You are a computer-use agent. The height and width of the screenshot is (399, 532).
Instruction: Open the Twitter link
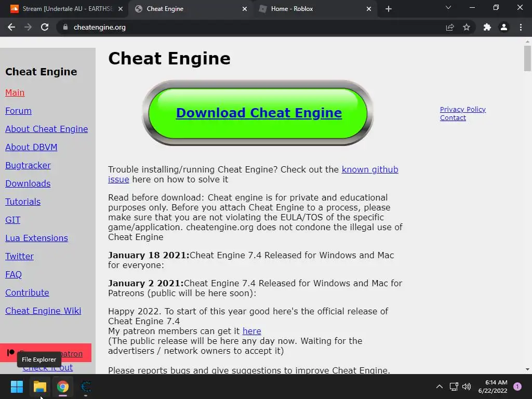[x=19, y=256]
